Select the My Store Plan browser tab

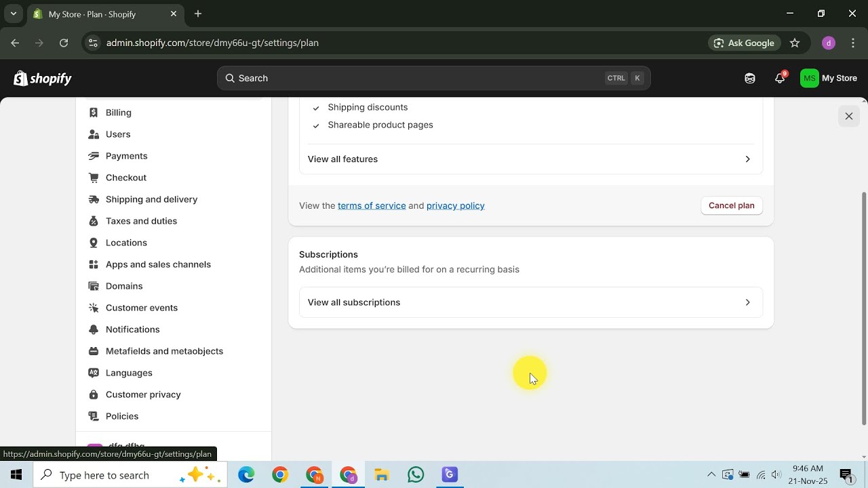(105, 14)
